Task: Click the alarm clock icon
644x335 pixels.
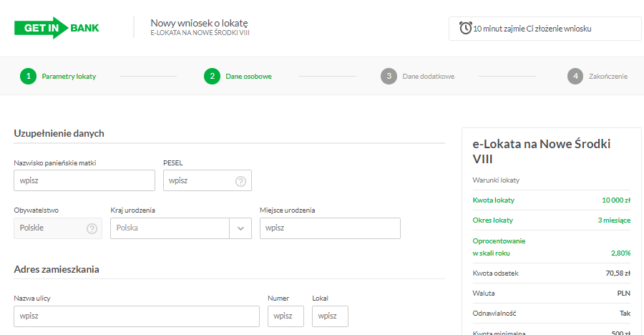Action: click(x=465, y=28)
